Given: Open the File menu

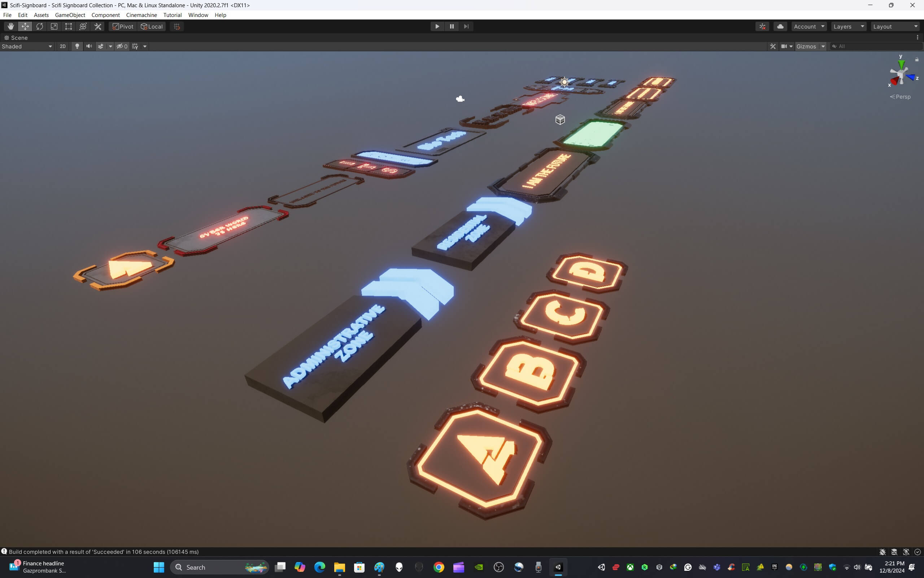Looking at the screenshot, I should coord(7,15).
